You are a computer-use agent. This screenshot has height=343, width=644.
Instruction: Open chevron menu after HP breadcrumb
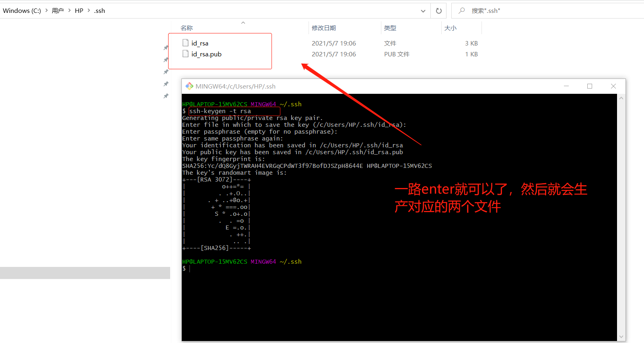tap(88, 10)
